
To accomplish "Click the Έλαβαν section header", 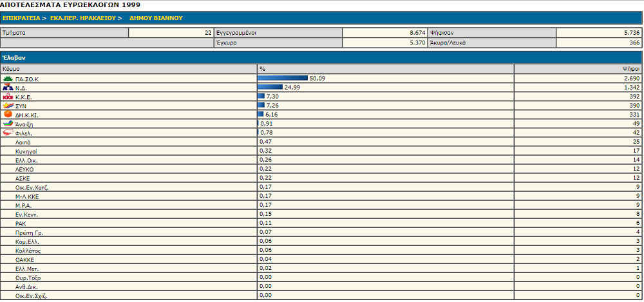I will (x=14, y=57).
